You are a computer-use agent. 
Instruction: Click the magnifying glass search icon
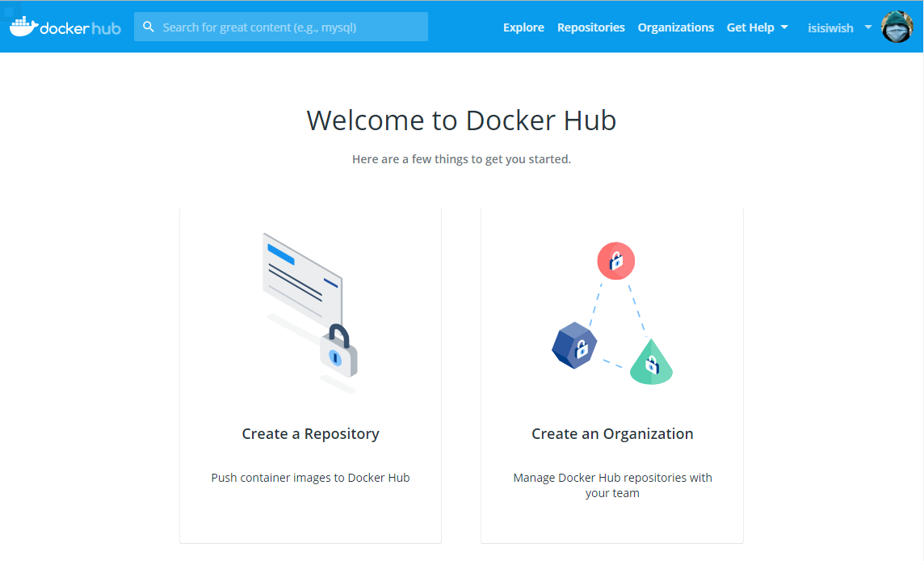149,26
